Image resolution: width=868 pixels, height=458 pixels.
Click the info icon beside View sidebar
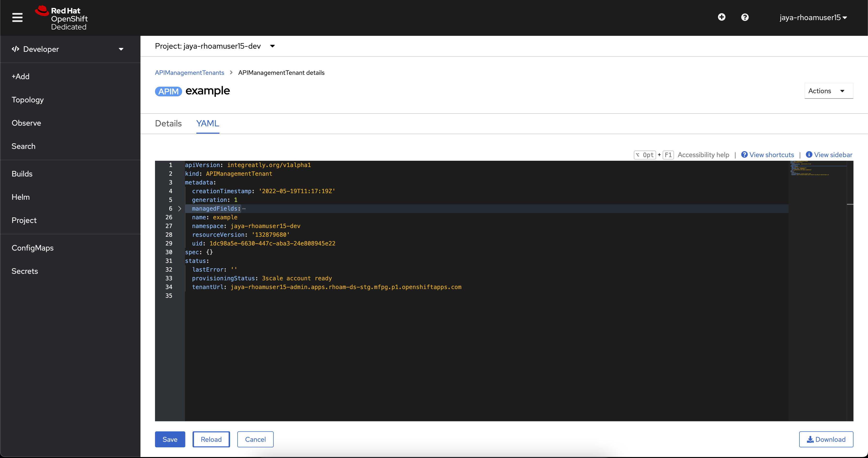point(809,155)
